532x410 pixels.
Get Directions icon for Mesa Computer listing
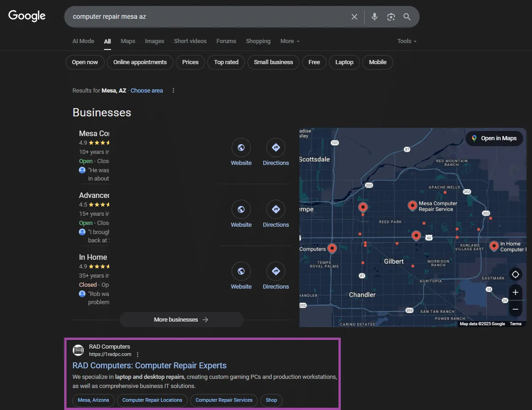pos(276,148)
